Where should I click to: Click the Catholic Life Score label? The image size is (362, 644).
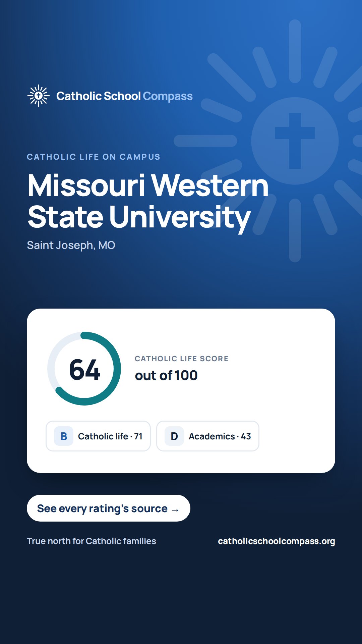click(x=182, y=359)
